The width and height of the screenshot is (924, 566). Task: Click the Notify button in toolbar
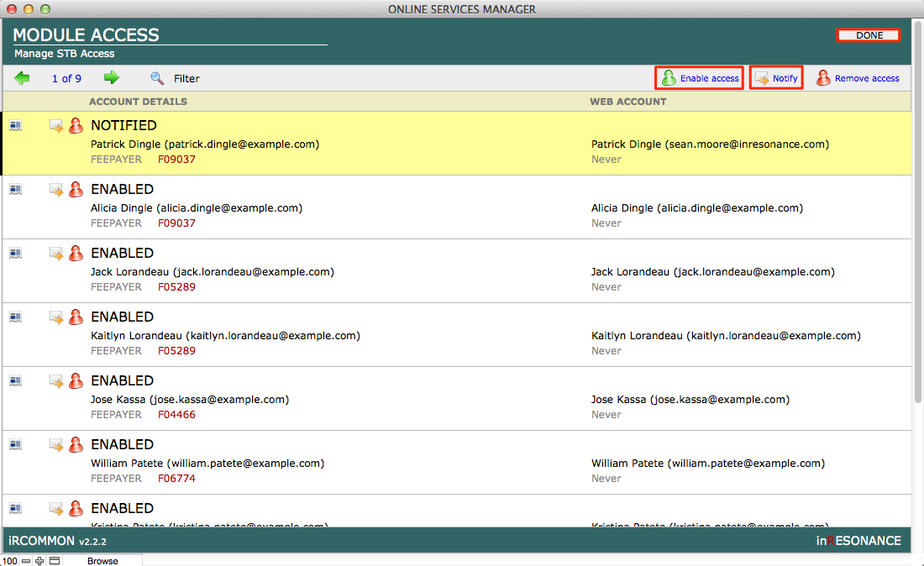776,78
